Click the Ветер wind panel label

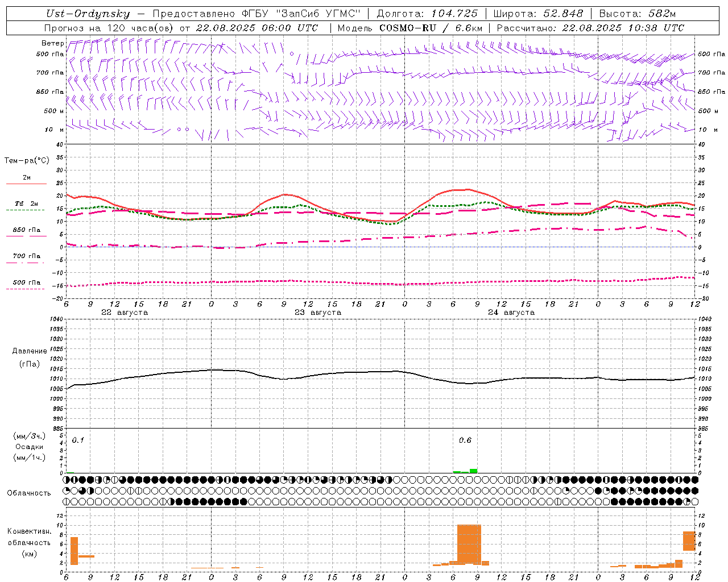(x=52, y=43)
